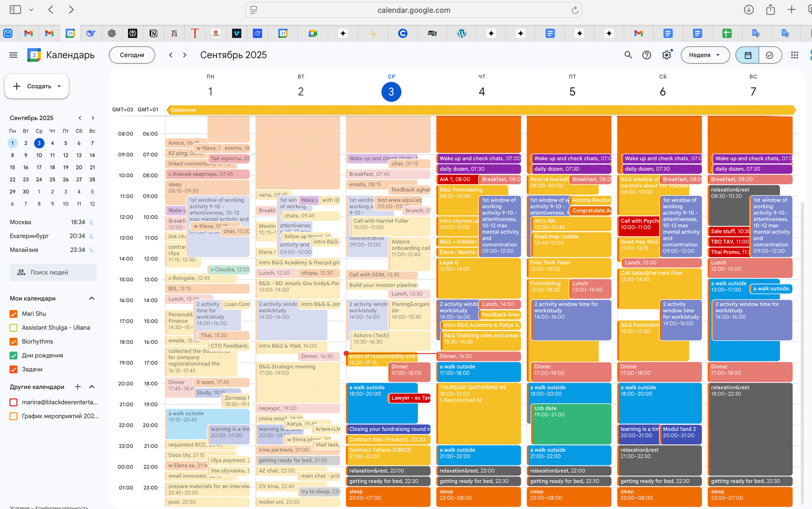The width and height of the screenshot is (812, 509).
Task: Click the Сегодня button
Action: click(x=132, y=55)
